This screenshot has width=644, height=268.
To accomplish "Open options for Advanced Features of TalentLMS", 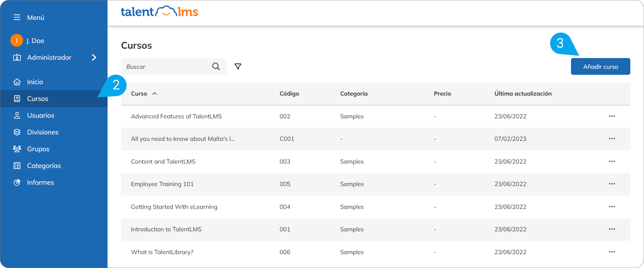I will click(612, 116).
